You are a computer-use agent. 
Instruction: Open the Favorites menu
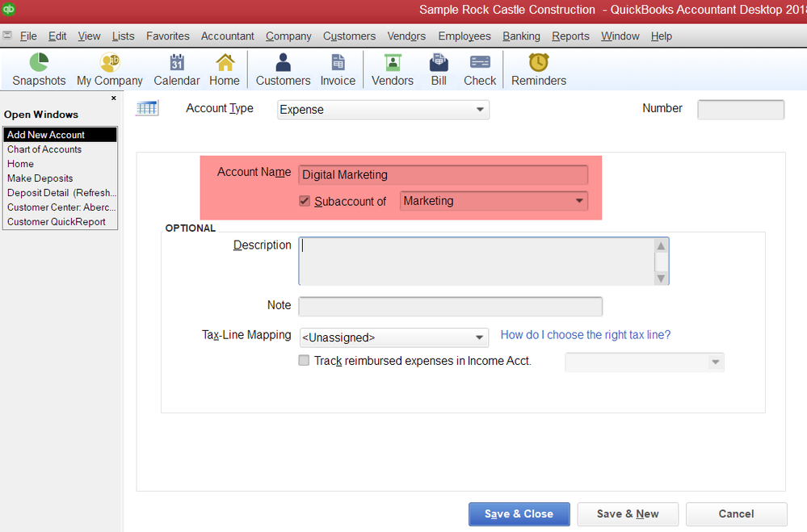click(x=168, y=36)
